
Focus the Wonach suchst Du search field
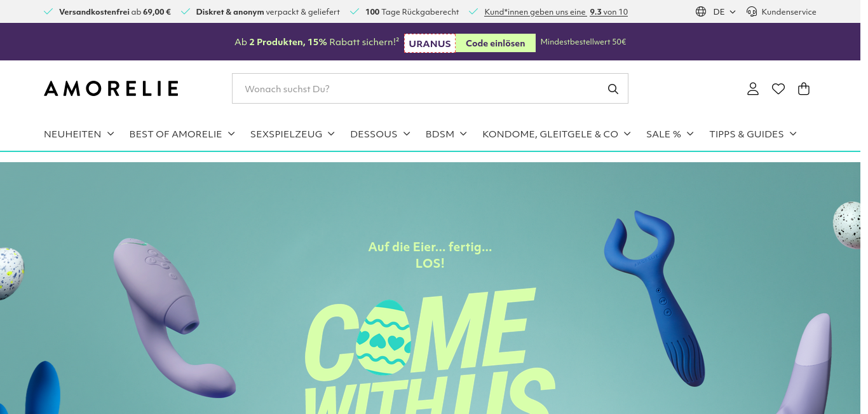pos(430,88)
